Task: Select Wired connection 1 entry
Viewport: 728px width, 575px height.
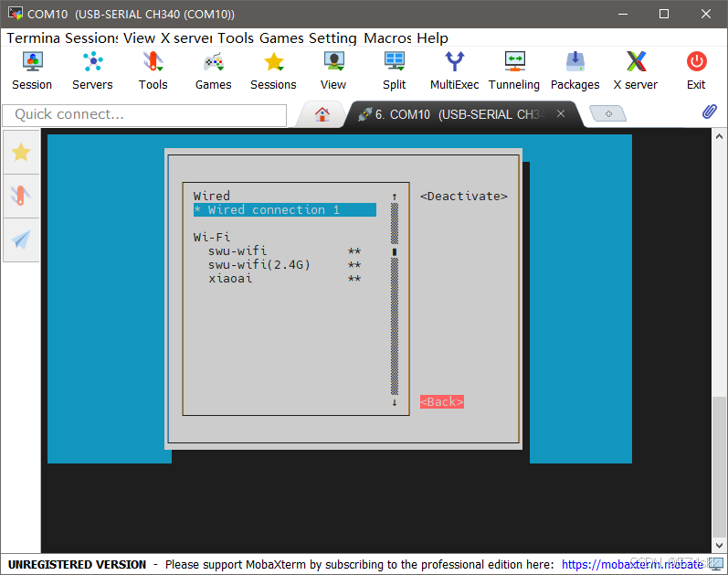Action: (x=285, y=209)
